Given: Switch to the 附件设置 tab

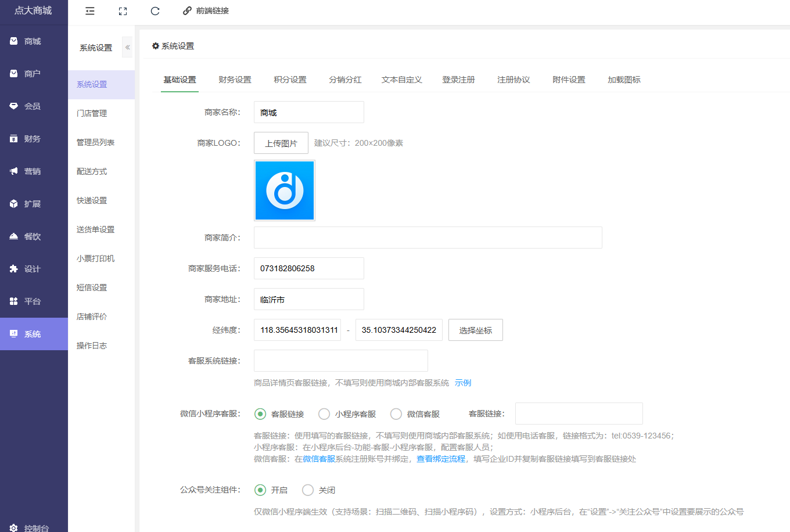Looking at the screenshot, I should pyautogui.click(x=569, y=80).
